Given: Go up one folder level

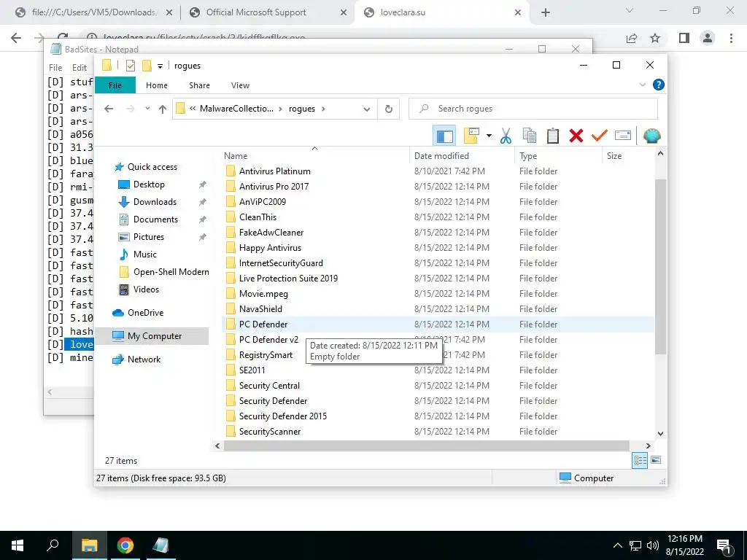Looking at the screenshot, I should [163, 109].
